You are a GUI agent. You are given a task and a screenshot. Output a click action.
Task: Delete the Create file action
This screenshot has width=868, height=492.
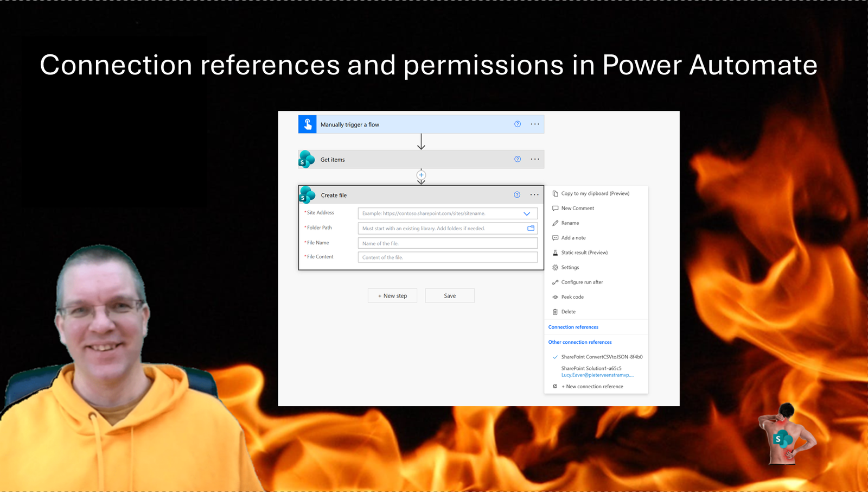596,312
